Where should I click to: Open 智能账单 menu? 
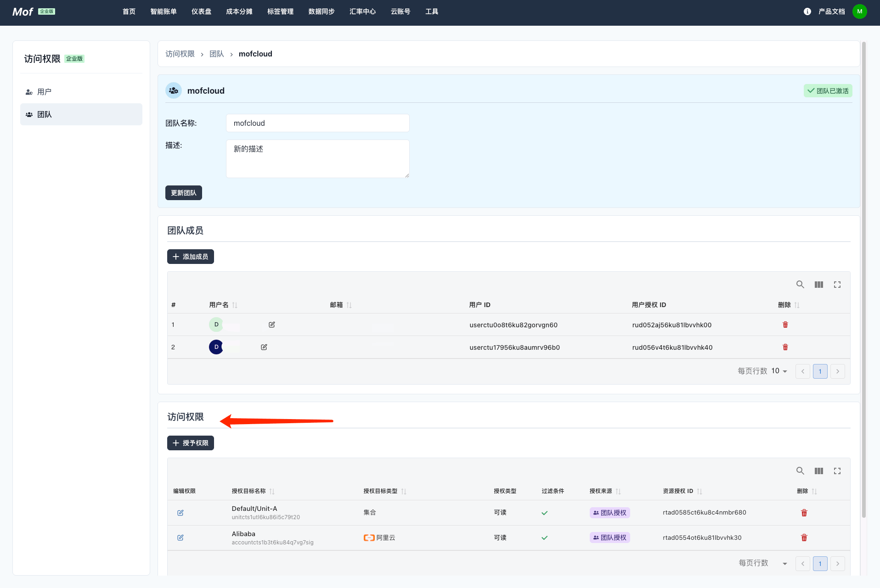(164, 11)
